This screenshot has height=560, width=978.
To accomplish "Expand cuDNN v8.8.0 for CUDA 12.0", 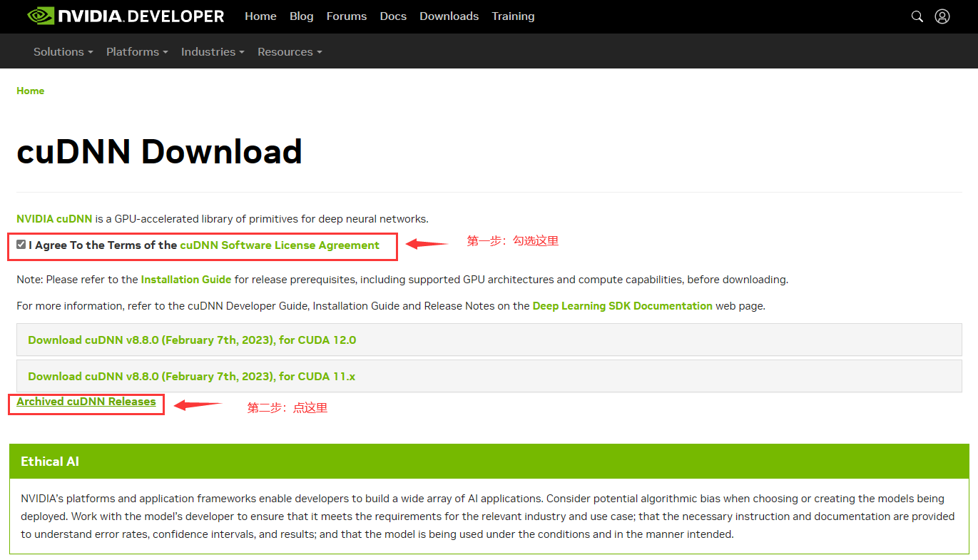I will [489, 340].
